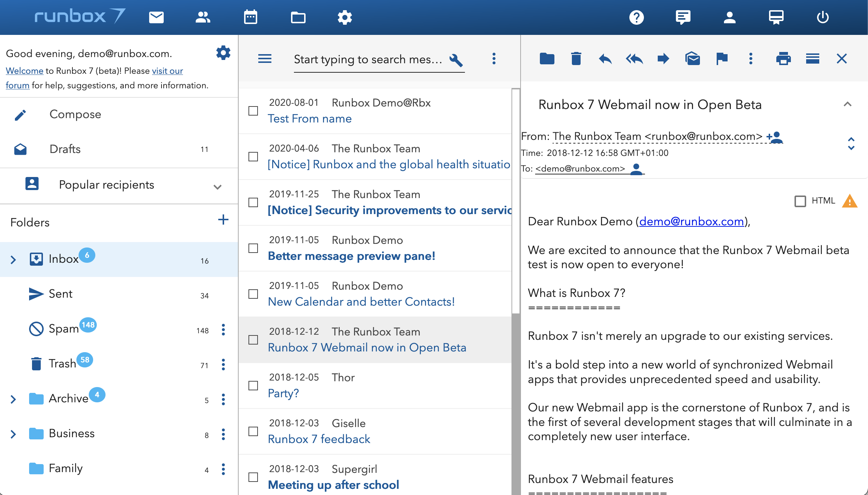Viewport: 868px width, 495px height.
Task: Enable the HTML view checkbox
Action: click(x=800, y=201)
